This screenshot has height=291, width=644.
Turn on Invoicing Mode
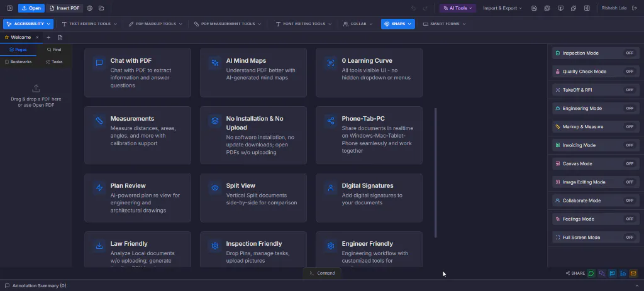[x=630, y=145]
